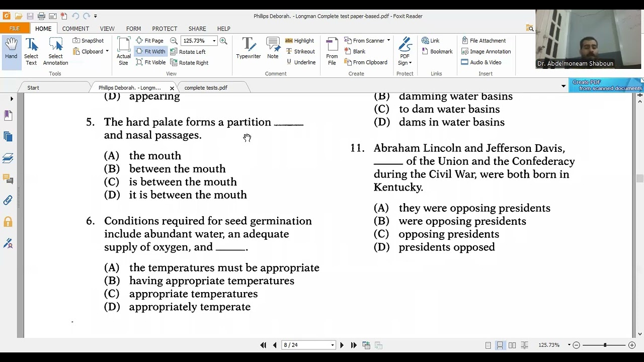Switch to the FORM ribbon tab
This screenshot has height=362, width=644.
click(133, 29)
